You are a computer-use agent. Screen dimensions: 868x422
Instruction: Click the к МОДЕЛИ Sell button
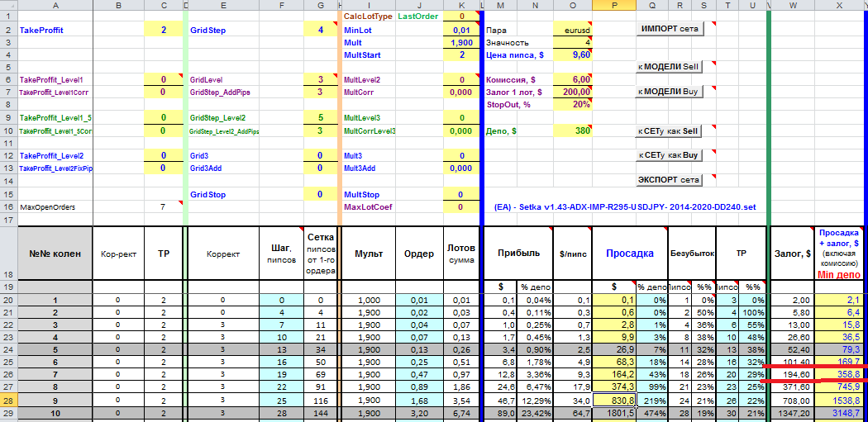pos(669,67)
